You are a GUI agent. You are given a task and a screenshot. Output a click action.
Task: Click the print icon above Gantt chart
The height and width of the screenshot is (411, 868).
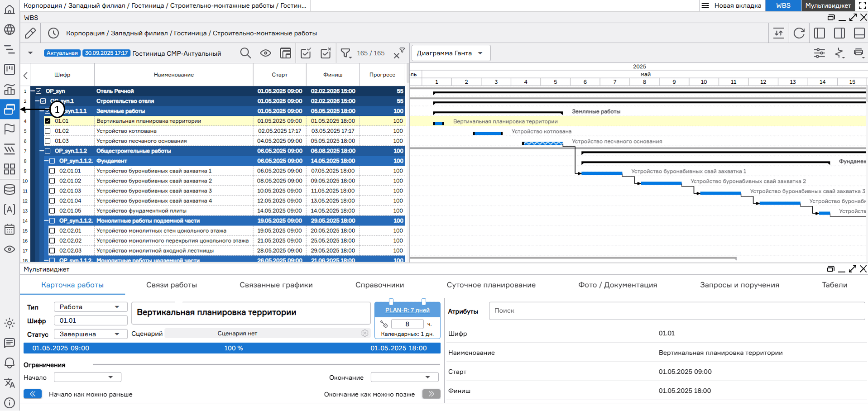[x=858, y=53]
